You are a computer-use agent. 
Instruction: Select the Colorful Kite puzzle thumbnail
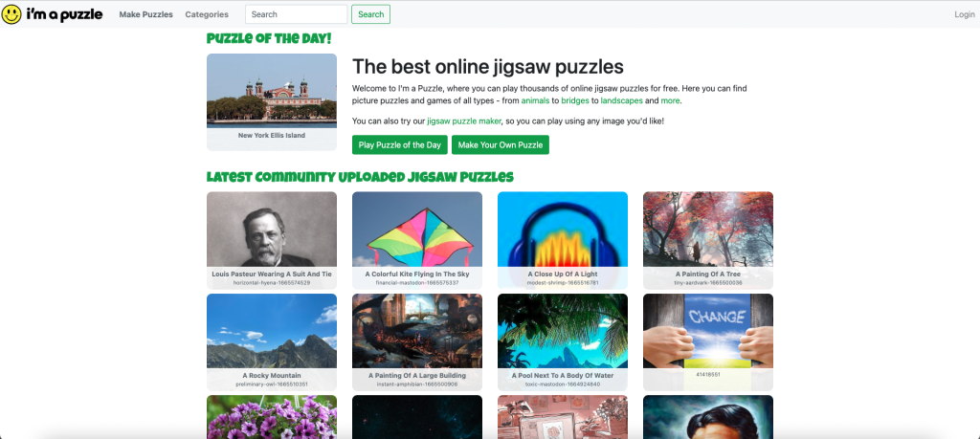417,240
